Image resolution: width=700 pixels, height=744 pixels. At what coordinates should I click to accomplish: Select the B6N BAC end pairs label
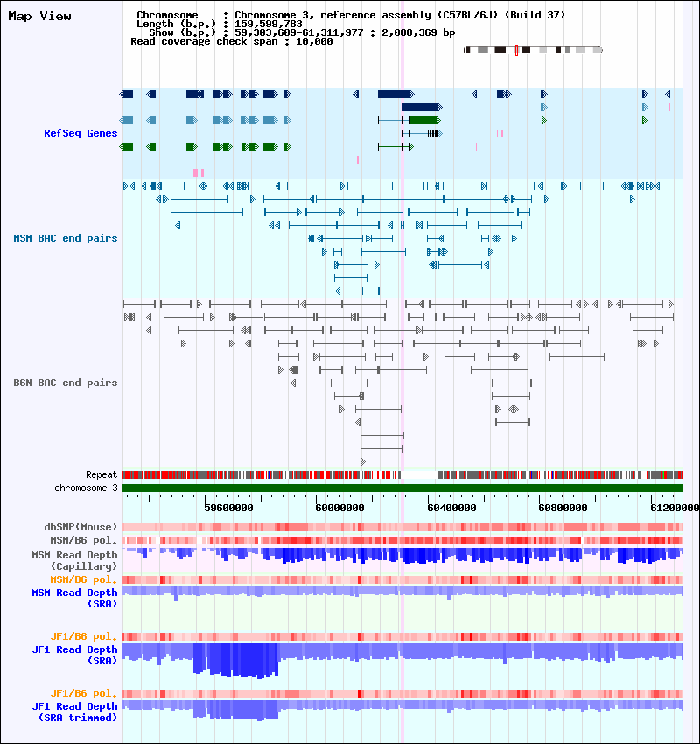[66, 383]
